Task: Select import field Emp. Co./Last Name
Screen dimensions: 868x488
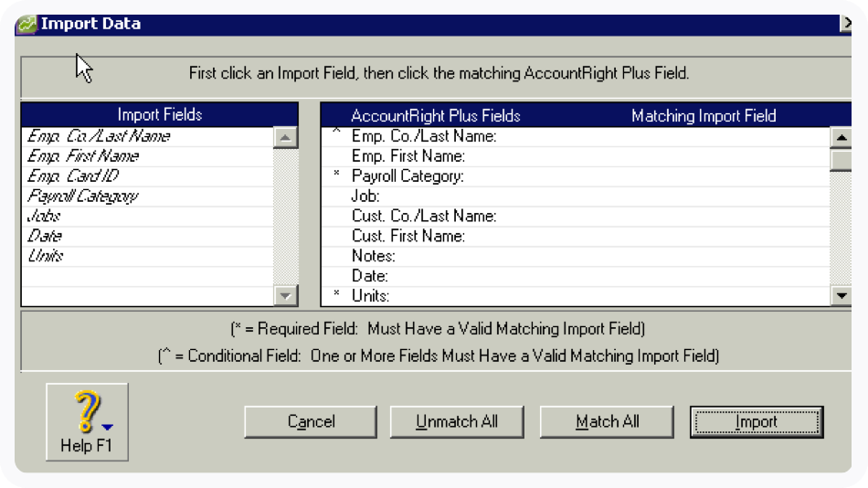Action: point(148,136)
